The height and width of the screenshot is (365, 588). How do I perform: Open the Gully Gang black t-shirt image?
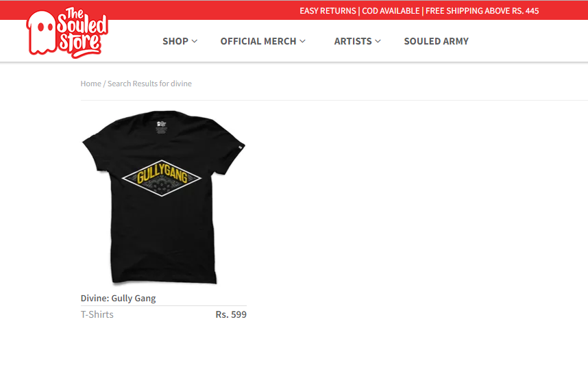click(x=164, y=197)
